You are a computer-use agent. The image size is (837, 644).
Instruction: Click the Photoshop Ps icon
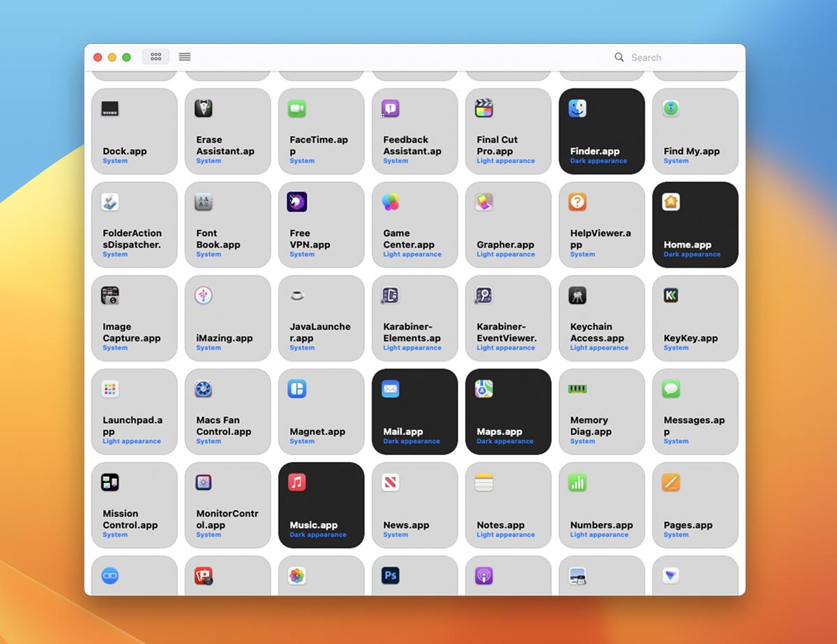391,576
